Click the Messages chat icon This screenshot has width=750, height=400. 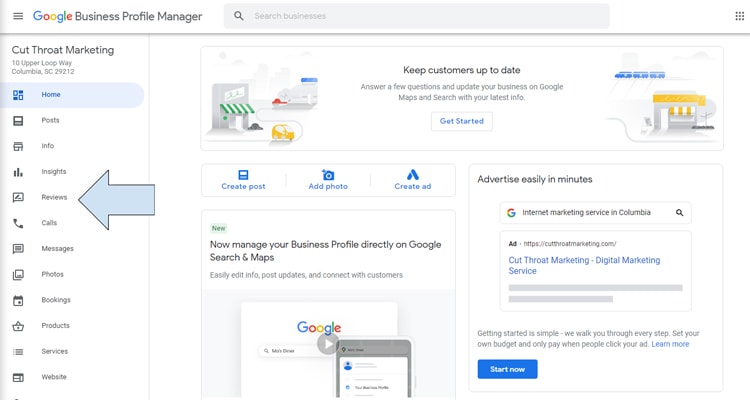[18, 249]
